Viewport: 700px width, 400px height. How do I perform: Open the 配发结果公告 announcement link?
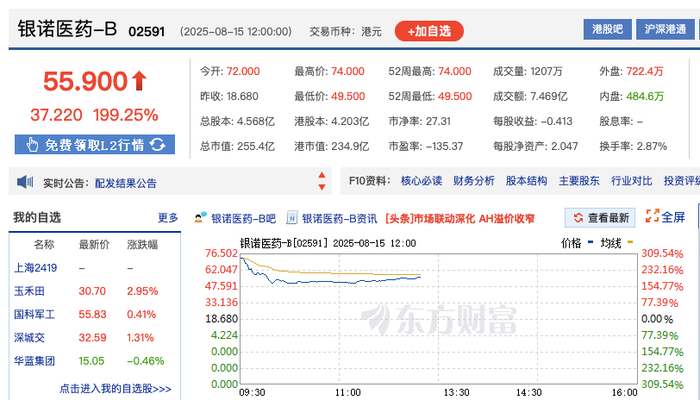coord(125,183)
